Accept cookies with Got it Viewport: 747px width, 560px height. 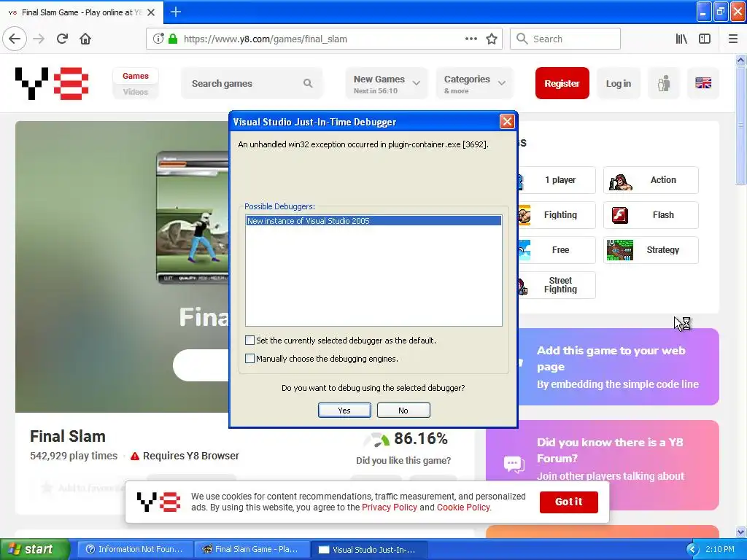(x=568, y=502)
